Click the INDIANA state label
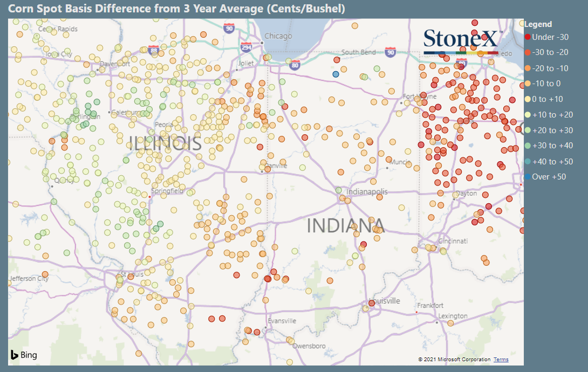The height and width of the screenshot is (372, 588). (346, 225)
